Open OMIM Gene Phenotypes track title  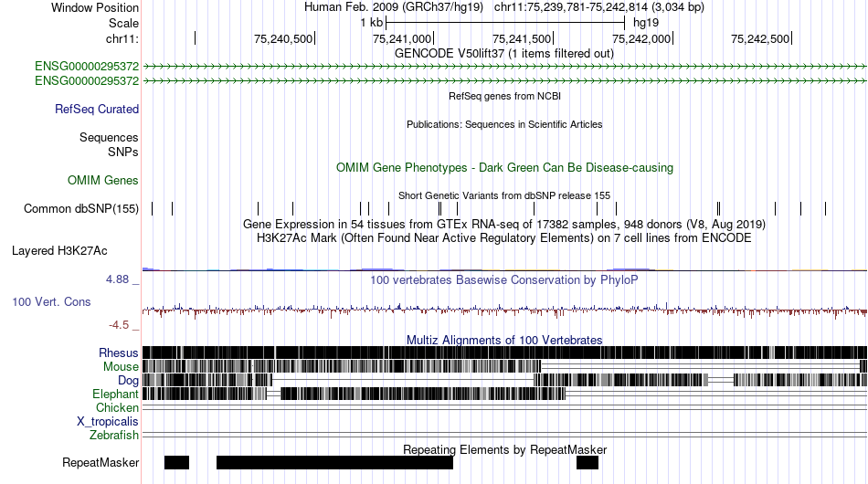click(505, 168)
